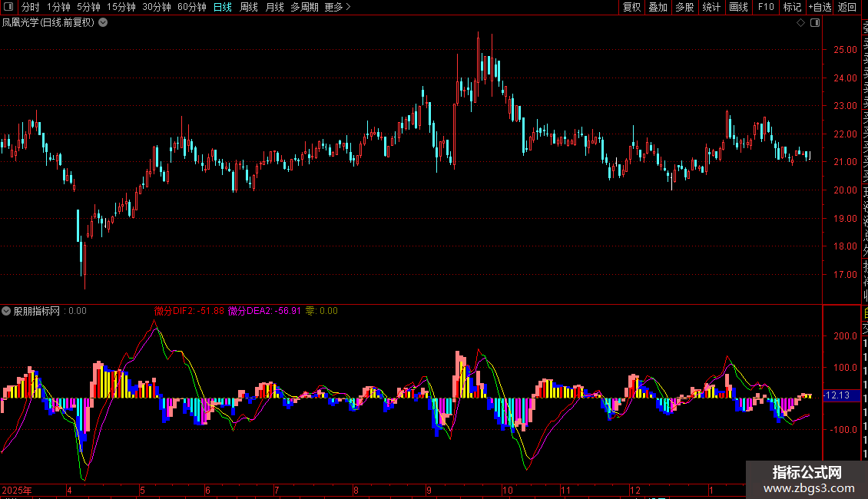Open the 复权 adjustment options
This screenshot has width=868, height=499.
coord(631,8)
